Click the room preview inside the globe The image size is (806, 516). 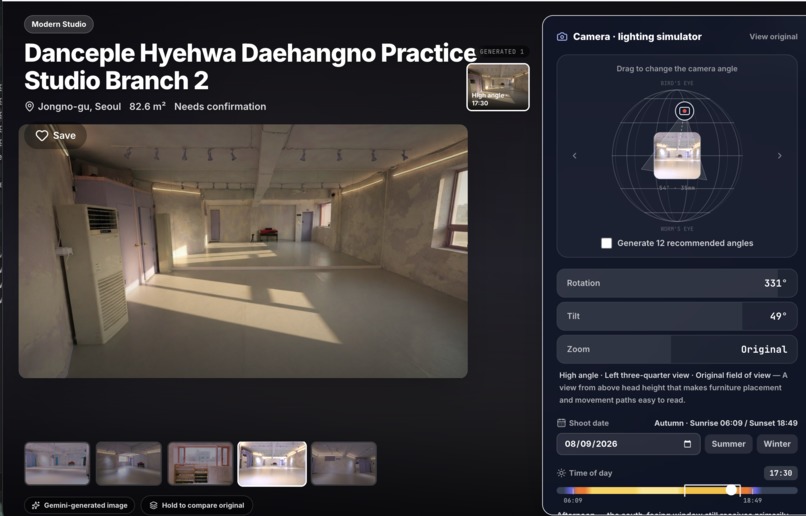pos(677,155)
